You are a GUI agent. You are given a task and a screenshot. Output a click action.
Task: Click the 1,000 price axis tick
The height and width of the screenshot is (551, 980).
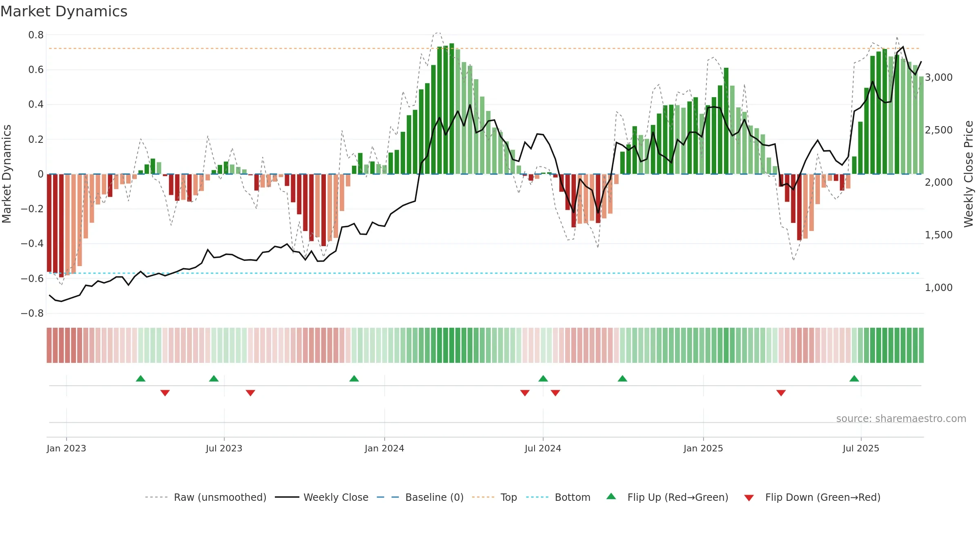(939, 288)
